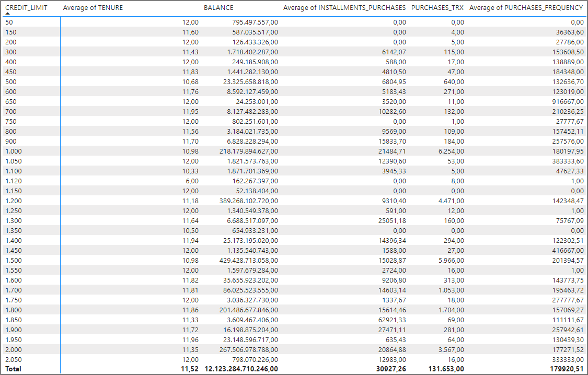Click the PURCHASES_TRX column header

[437, 8]
